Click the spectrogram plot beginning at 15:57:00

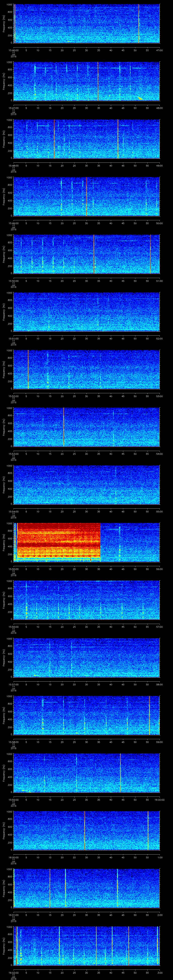tap(87, 658)
